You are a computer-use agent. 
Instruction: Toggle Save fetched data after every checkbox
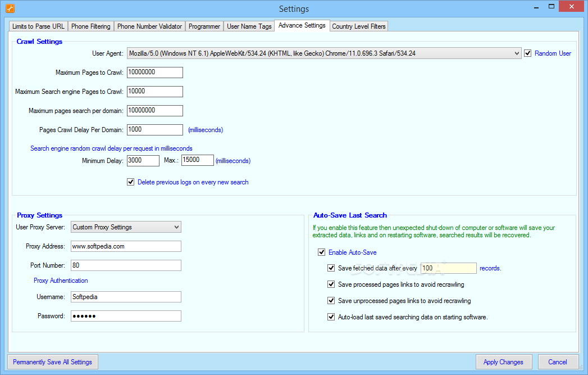coord(331,268)
